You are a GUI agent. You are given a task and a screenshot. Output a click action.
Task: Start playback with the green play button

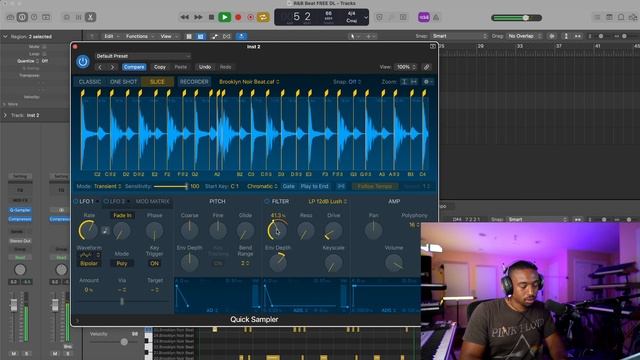(224, 17)
